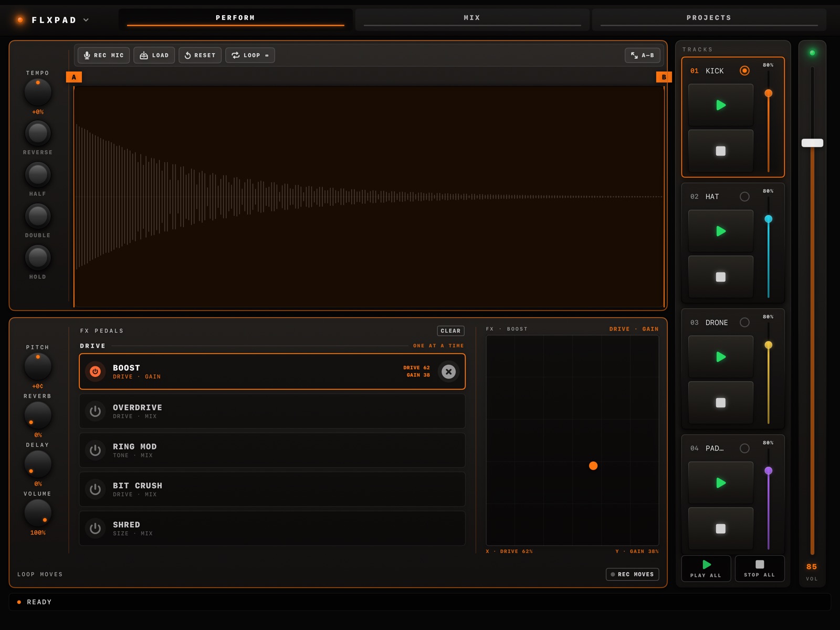Toggle the DOUBLE speed button
The image size is (840, 630).
pyautogui.click(x=38, y=216)
